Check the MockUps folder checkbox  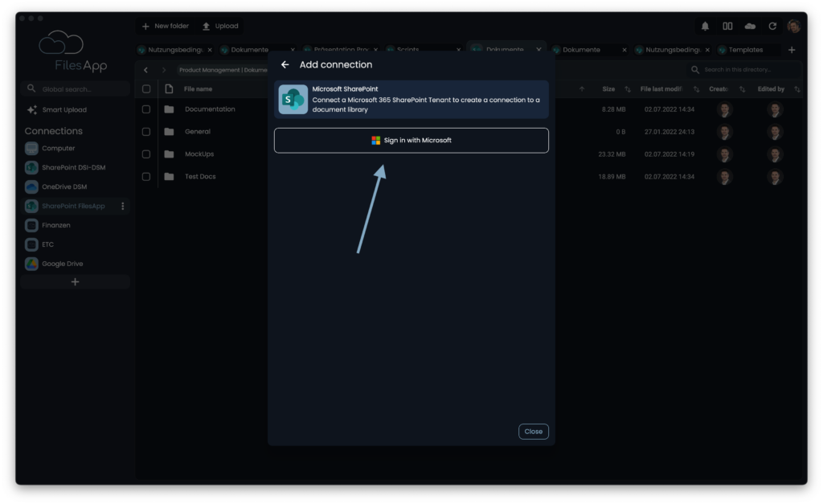(x=146, y=154)
